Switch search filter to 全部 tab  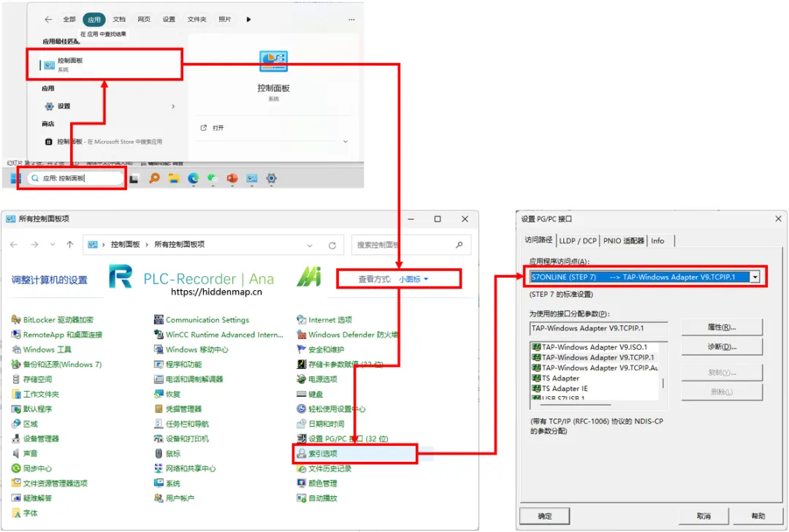pos(69,19)
